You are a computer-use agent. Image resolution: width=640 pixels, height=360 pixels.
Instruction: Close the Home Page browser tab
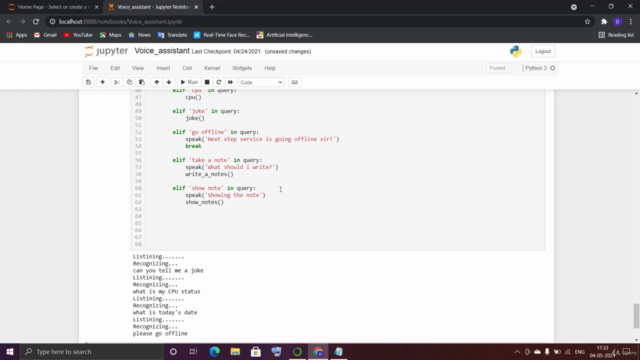tap(97, 7)
